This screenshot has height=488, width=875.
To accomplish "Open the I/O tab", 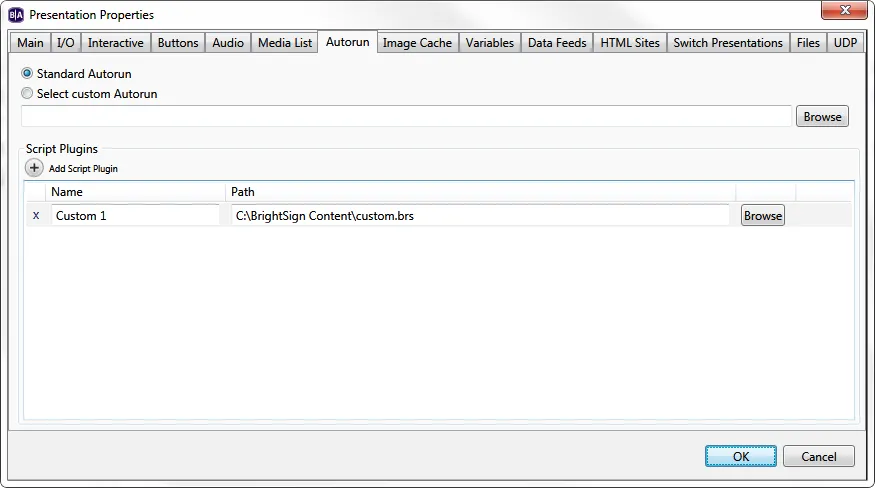I will coord(66,43).
